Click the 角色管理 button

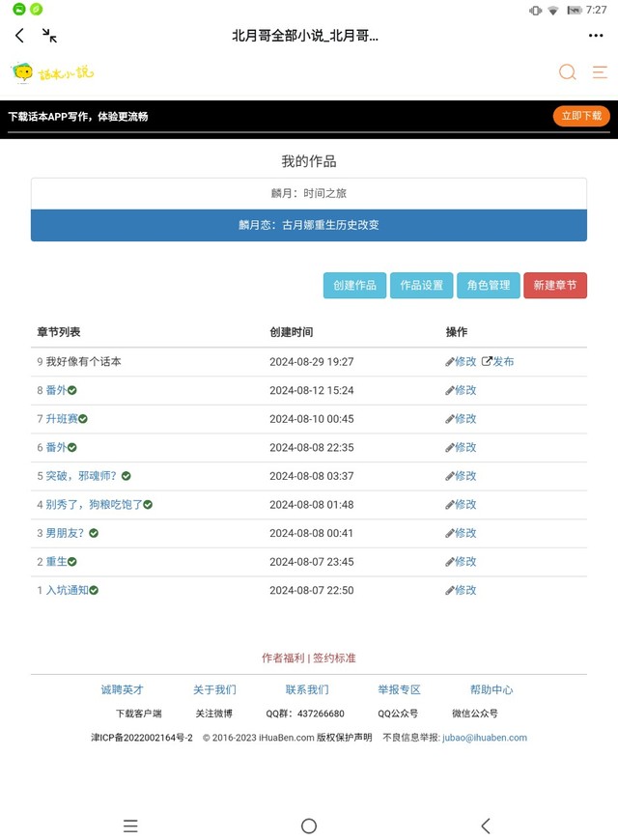click(x=488, y=286)
